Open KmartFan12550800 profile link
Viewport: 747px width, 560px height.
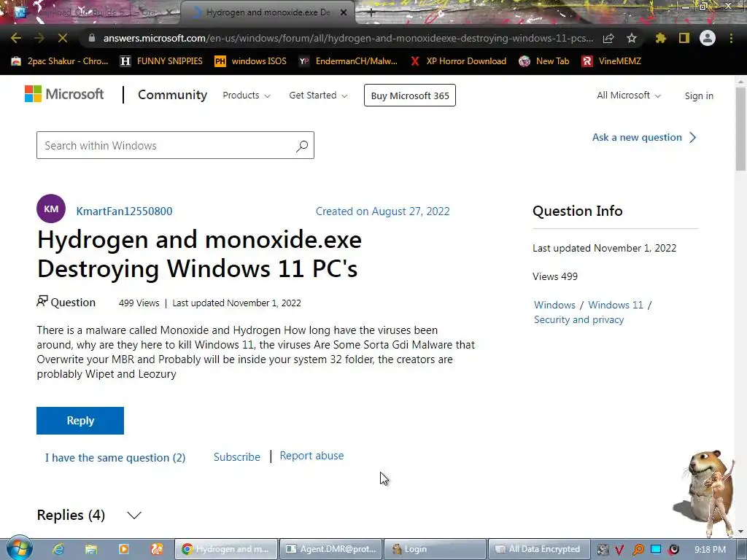(x=124, y=211)
